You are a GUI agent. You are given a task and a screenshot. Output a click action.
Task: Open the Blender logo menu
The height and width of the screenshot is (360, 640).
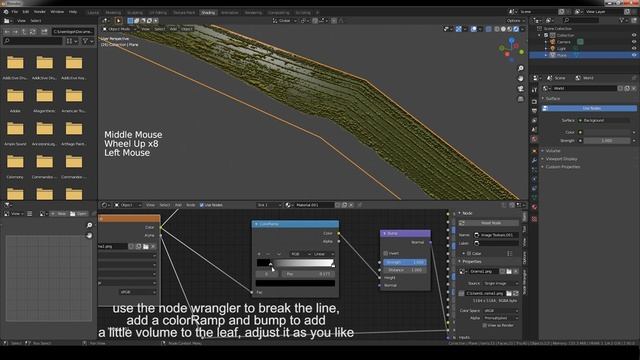pos(6,12)
